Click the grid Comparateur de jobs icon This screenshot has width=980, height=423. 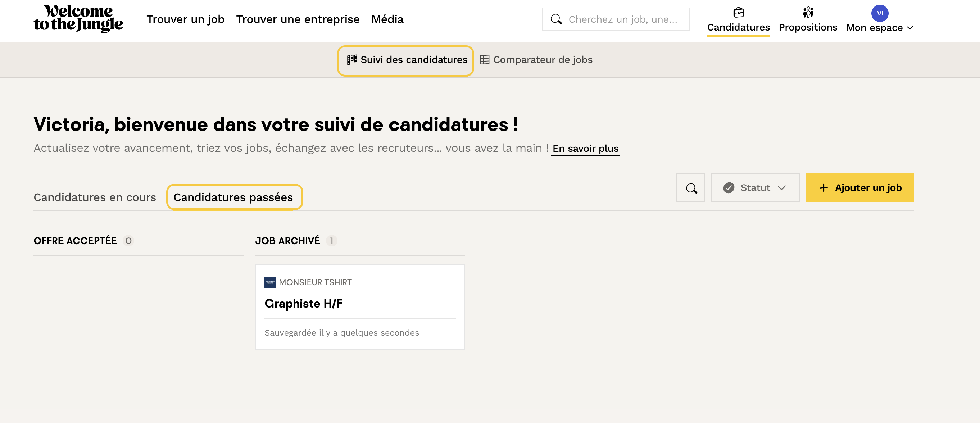(484, 60)
